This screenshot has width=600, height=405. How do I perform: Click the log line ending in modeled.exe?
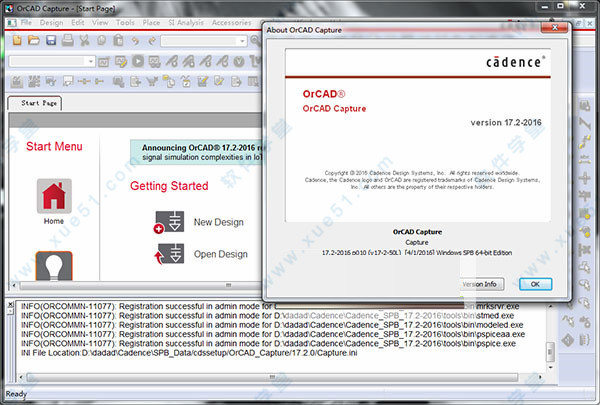click(272, 325)
